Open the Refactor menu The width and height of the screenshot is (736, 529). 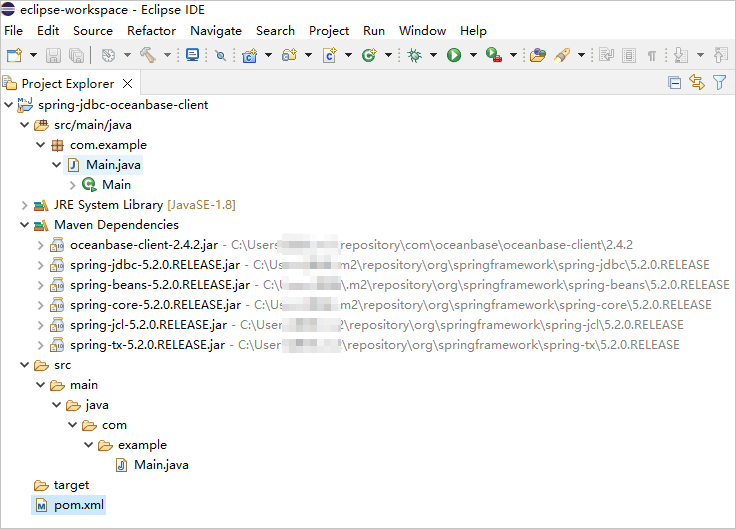click(x=151, y=31)
